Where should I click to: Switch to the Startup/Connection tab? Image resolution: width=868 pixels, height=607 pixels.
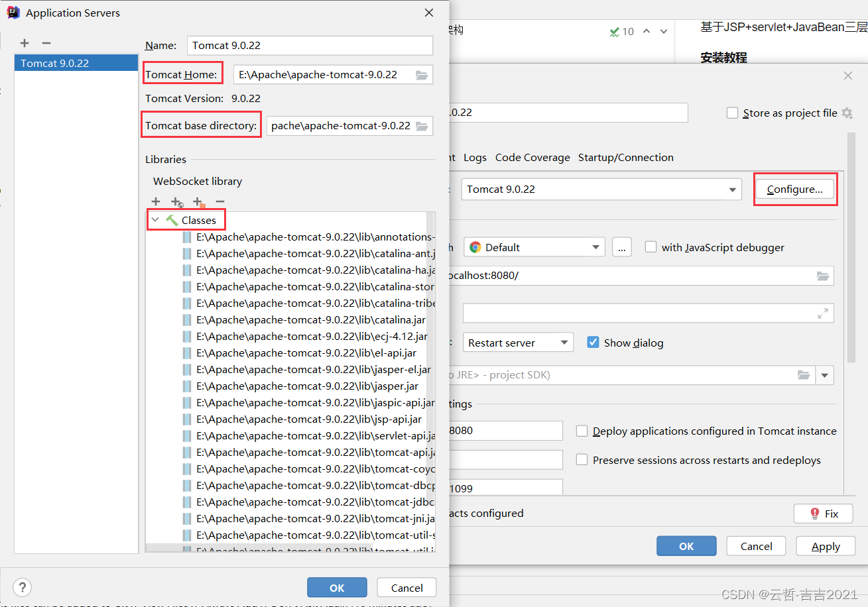pos(626,158)
